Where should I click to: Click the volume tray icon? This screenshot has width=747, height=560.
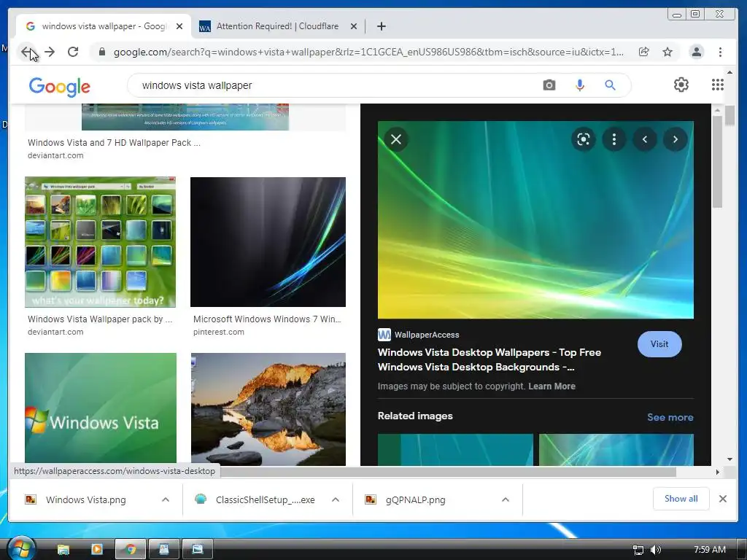coord(656,550)
